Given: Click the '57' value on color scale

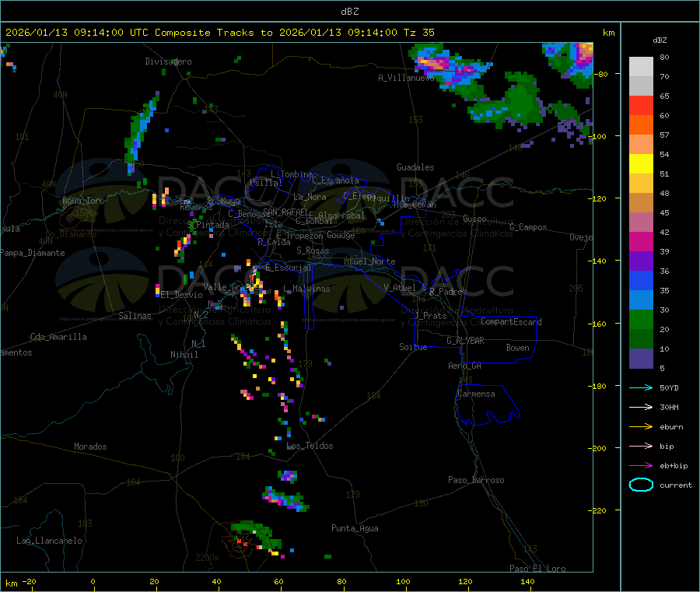Looking at the screenshot, I should click(x=664, y=135).
